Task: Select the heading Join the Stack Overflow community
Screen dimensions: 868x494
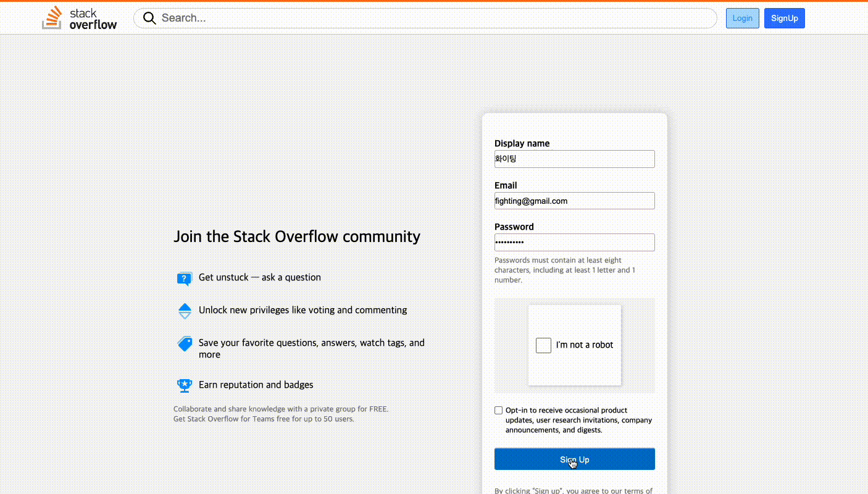Action: (x=297, y=237)
